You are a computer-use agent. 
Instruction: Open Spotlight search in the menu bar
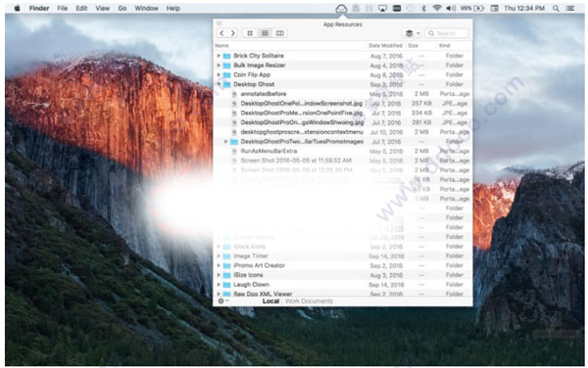(x=556, y=8)
